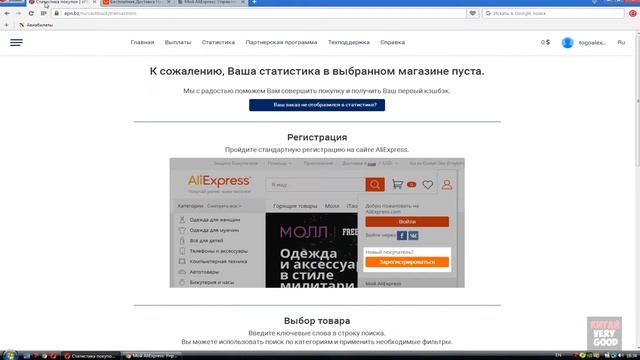The width and height of the screenshot is (640, 360).
Task: Click the Ваш заказ не отобразился в статистике button
Action: (317, 105)
